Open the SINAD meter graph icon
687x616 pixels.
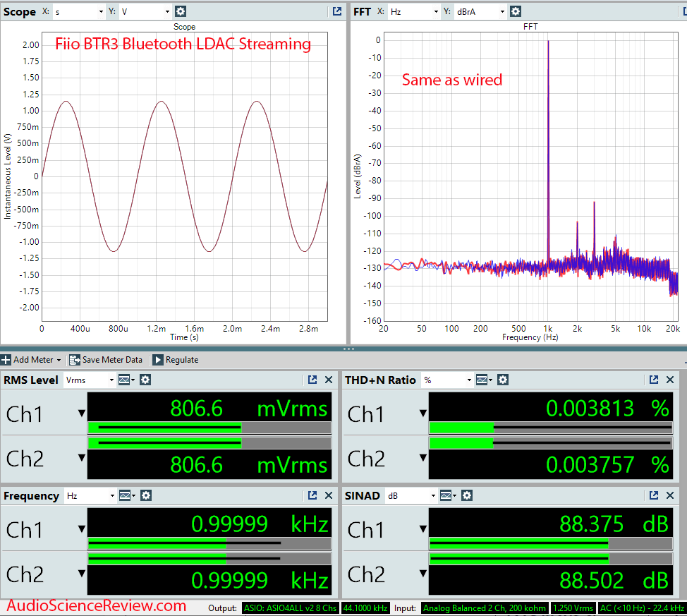point(446,495)
